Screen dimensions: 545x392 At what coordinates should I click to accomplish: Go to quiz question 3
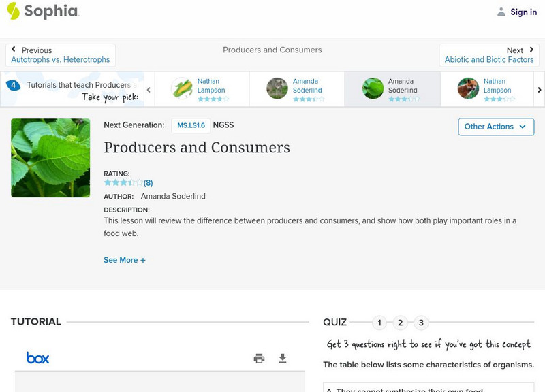421,323
